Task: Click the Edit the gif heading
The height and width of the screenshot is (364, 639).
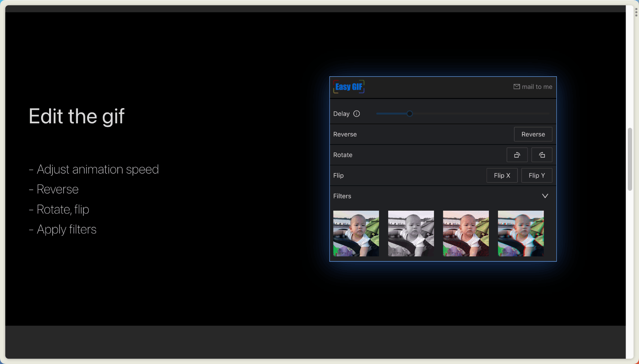Action: click(77, 117)
